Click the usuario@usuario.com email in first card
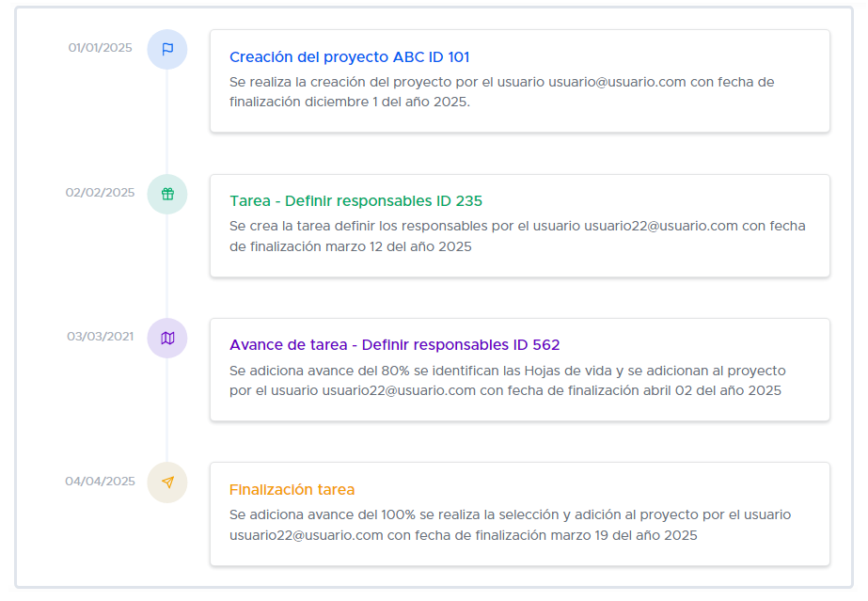868x601 pixels. (617, 82)
